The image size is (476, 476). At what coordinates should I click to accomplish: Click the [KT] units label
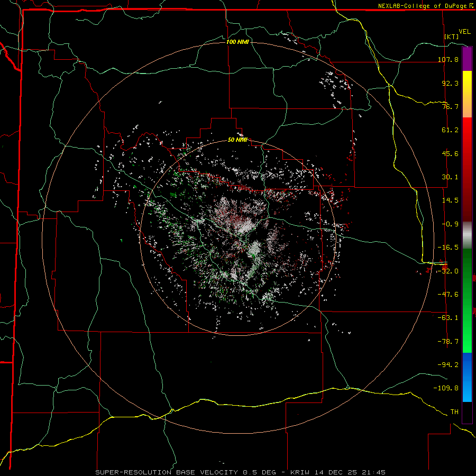[x=452, y=36]
